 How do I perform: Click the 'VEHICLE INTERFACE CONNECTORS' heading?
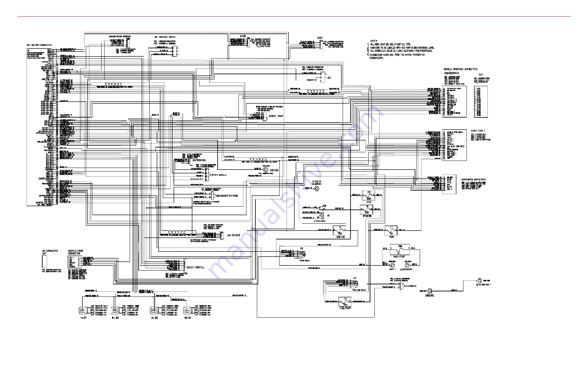(461, 69)
